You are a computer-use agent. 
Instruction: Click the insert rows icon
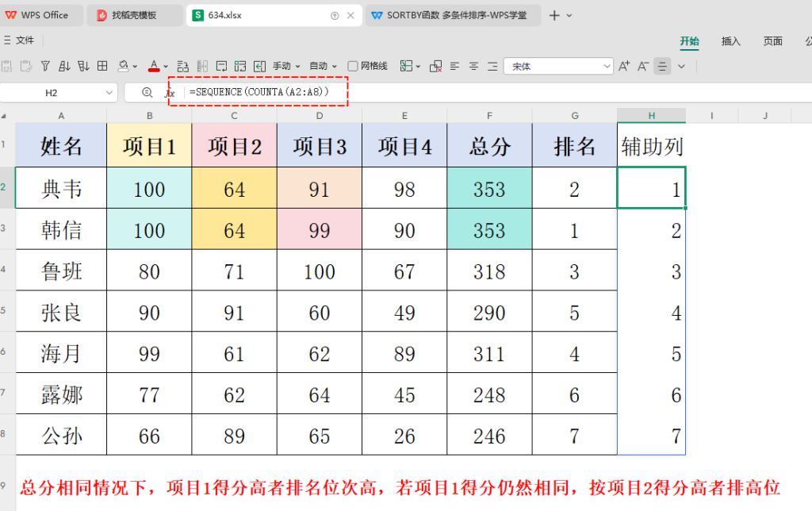click(183, 66)
